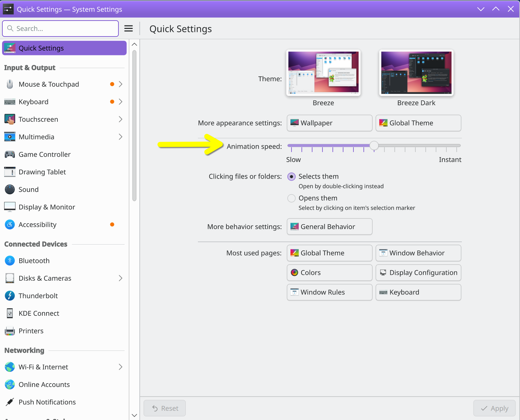The width and height of the screenshot is (520, 420).
Task: Expand the Disks & Cameras chevron
Action: pos(120,278)
